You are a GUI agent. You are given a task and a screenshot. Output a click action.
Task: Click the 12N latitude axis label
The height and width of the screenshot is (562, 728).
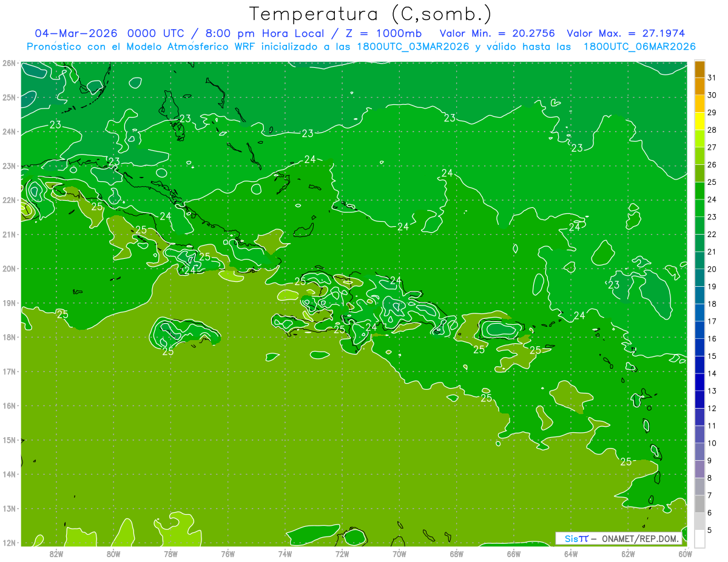(x=9, y=543)
